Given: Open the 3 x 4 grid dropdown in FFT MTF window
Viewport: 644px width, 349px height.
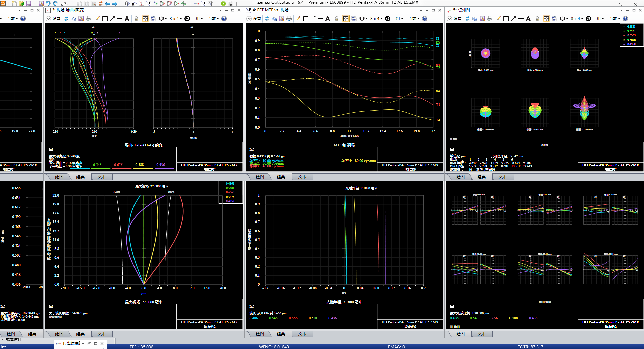Looking at the screenshot, I should point(377,19).
